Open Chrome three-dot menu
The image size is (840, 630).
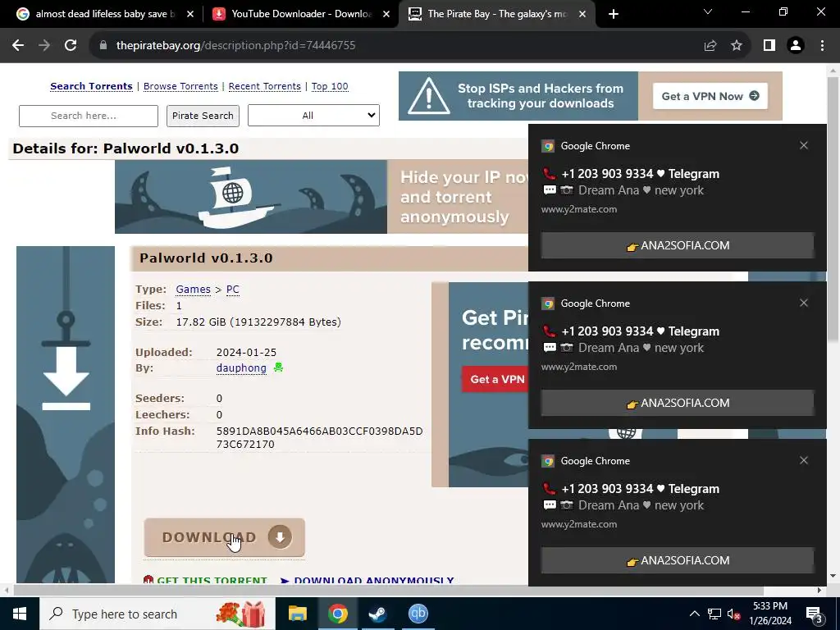pyautogui.click(x=822, y=46)
